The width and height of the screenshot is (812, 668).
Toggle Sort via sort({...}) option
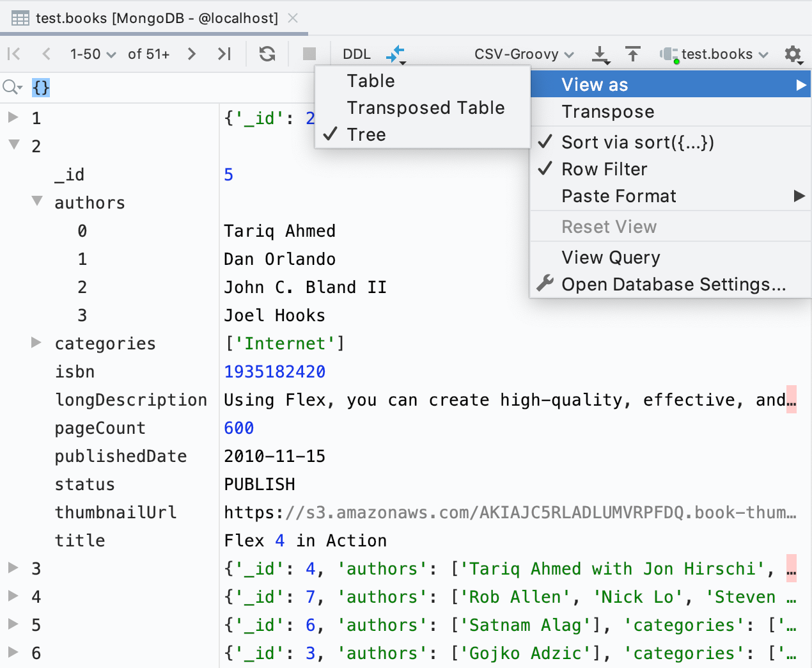670,142
